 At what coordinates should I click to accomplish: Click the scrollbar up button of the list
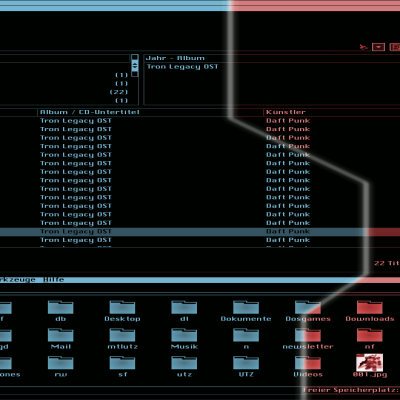[135, 57]
